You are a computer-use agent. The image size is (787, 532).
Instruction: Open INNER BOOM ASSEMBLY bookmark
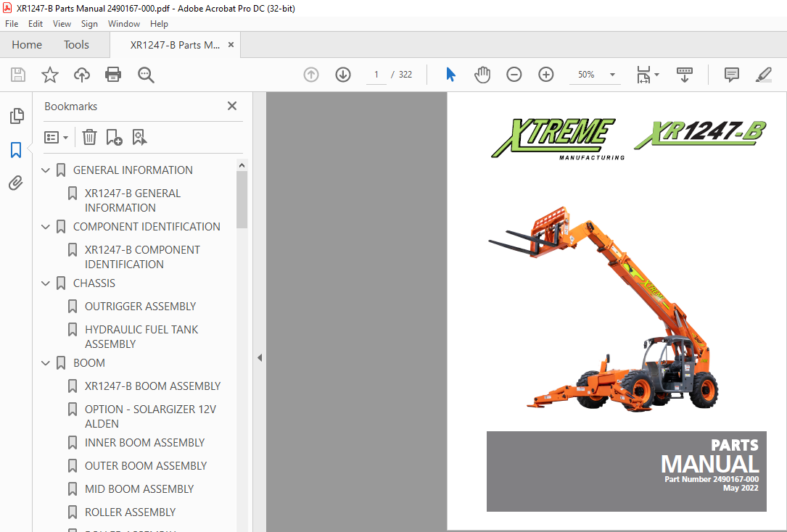[144, 443]
